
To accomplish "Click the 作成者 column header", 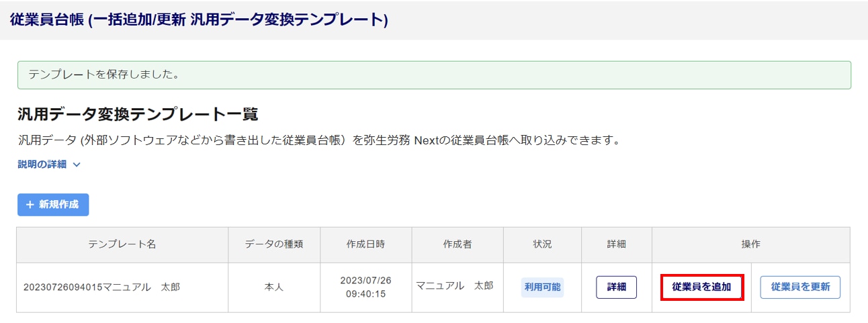I will pyautogui.click(x=458, y=244).
